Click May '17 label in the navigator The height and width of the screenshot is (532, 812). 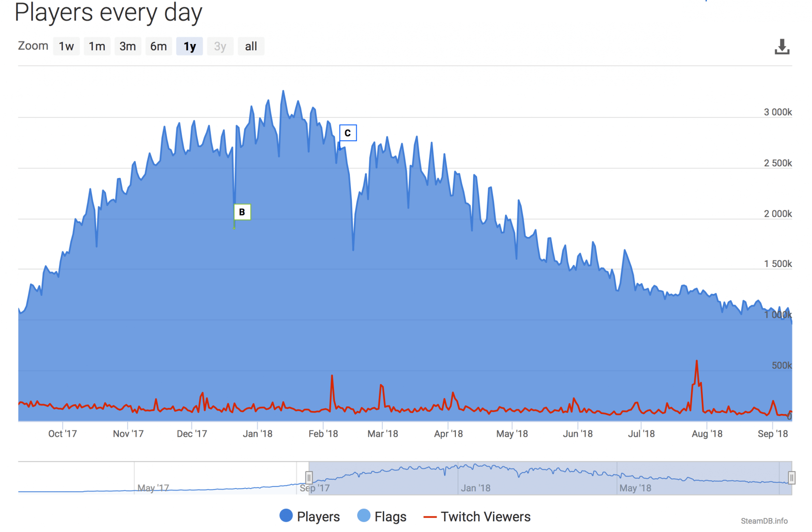tap(153, 488)
